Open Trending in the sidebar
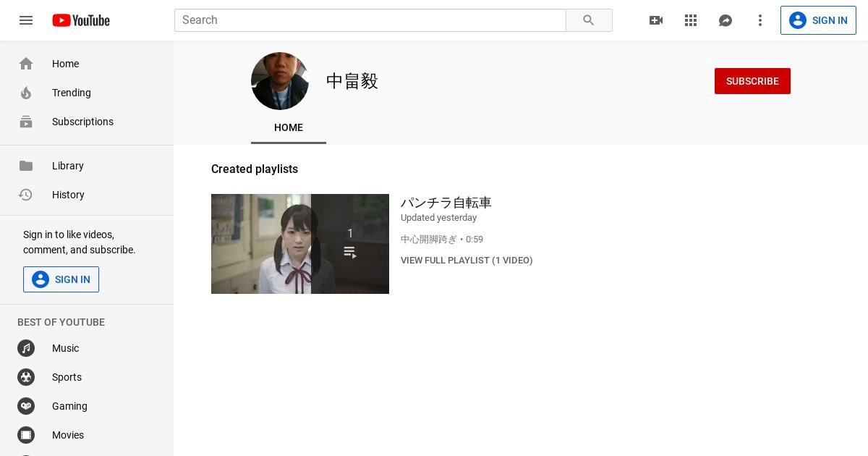The image size is (868, 456). coord(87,93)
